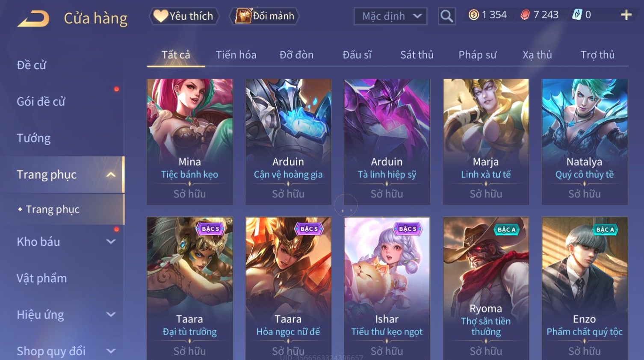Open the Mặc định sort dropdown
The image size is (644, 360).
[x=390, y=16]
